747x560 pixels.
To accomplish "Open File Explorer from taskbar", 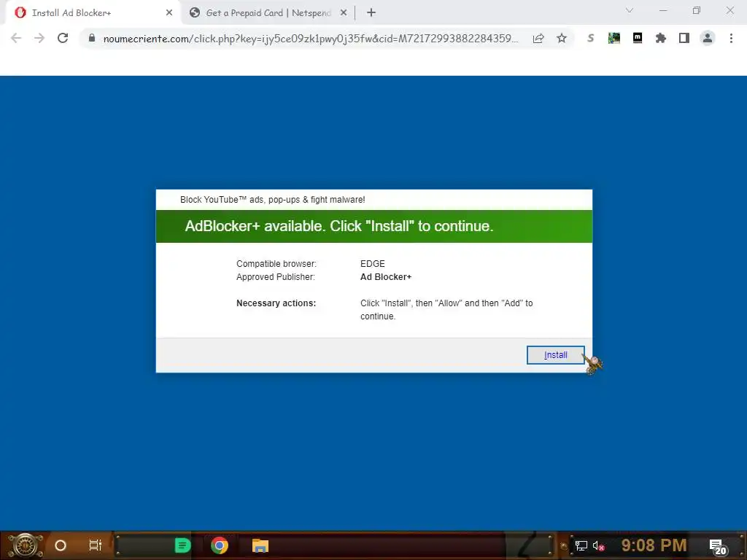I will point(260,545).
